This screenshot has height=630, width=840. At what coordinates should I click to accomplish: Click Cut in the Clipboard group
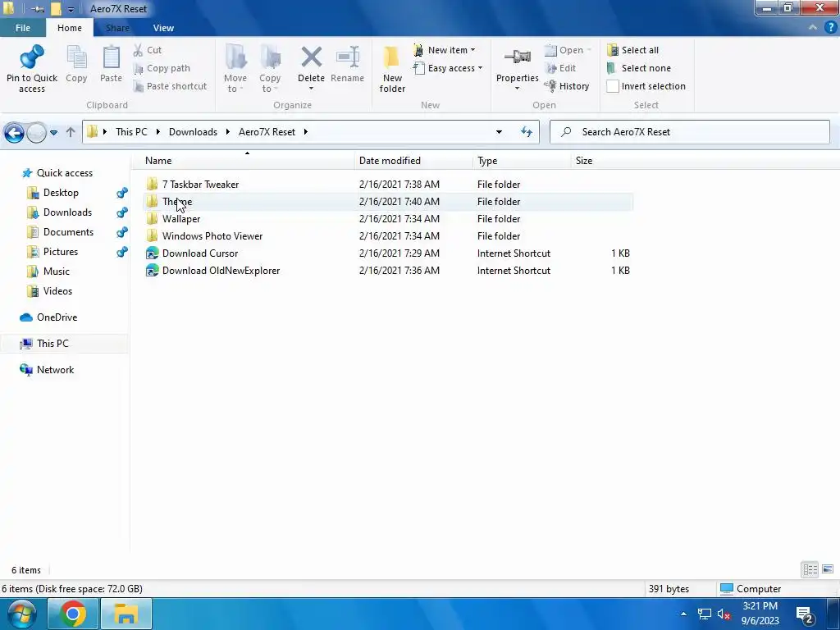click(x=148, y=50)
